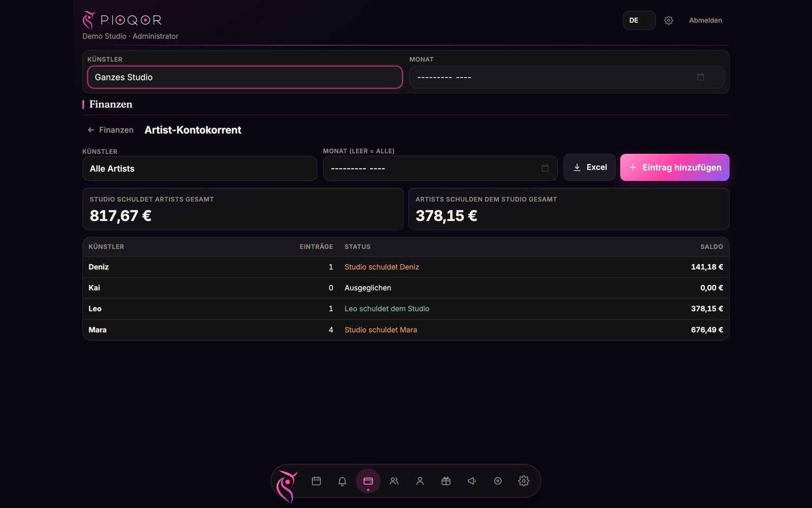Select the finances wallet icon in dock

coord(368,481)
